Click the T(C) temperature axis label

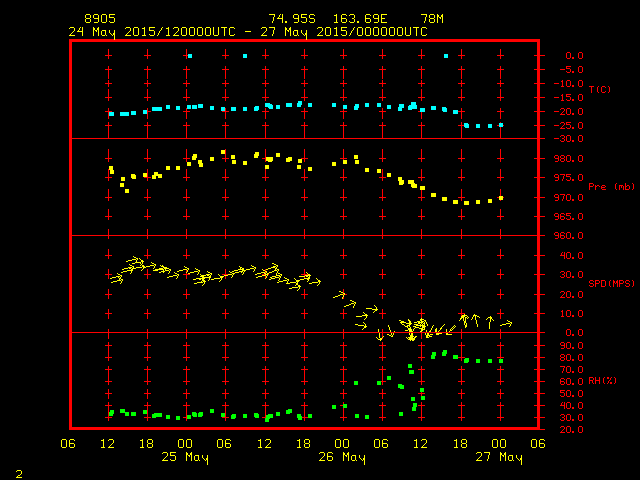[x=600, y=89]
